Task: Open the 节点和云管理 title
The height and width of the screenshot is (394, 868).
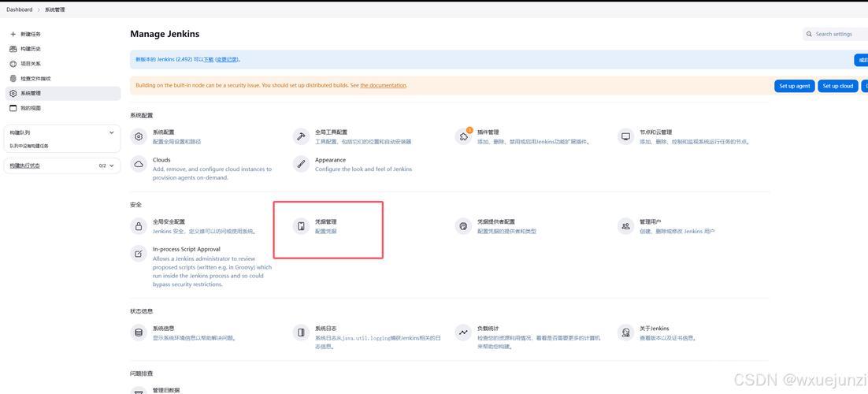Action: click(656, 132)
